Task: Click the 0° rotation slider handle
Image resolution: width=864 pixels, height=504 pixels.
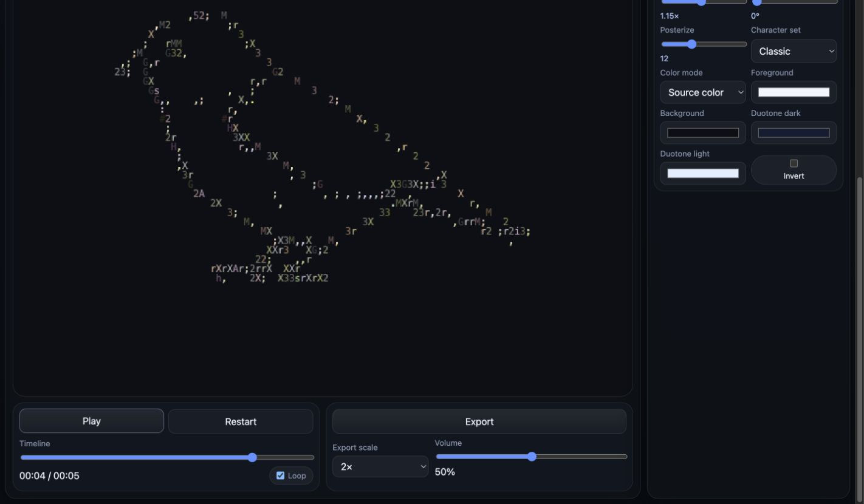Action: 757,2
